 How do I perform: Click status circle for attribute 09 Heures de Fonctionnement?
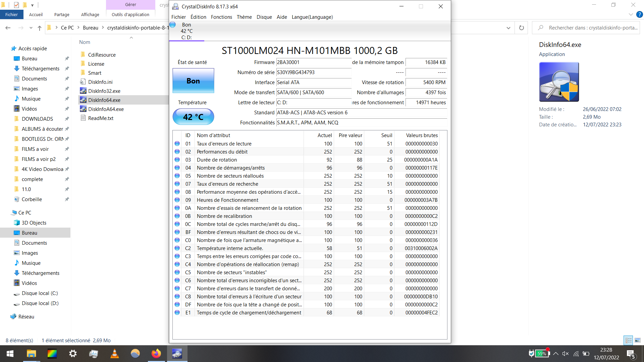177,200
